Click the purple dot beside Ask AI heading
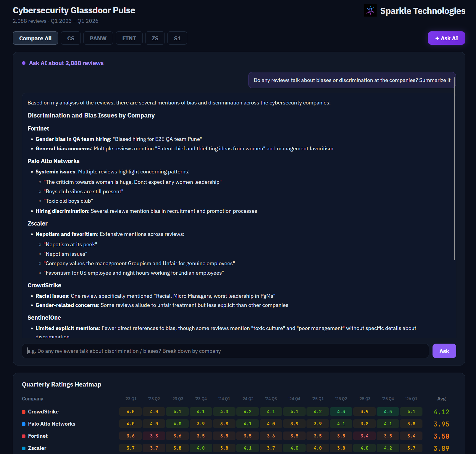 point(24,63)
